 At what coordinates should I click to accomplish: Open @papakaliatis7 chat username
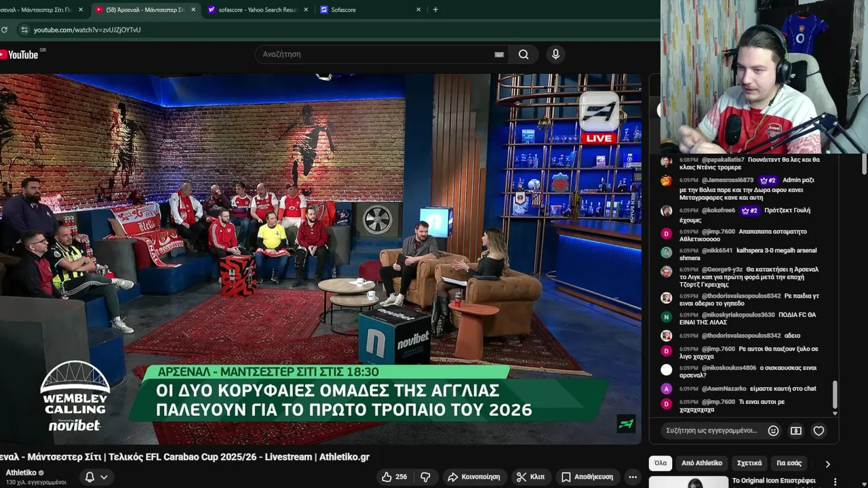[x=723, y=160]
